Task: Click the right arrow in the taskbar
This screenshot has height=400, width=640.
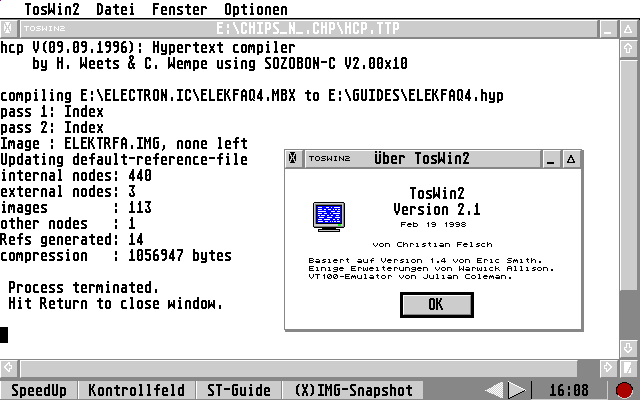Action: 516,390
